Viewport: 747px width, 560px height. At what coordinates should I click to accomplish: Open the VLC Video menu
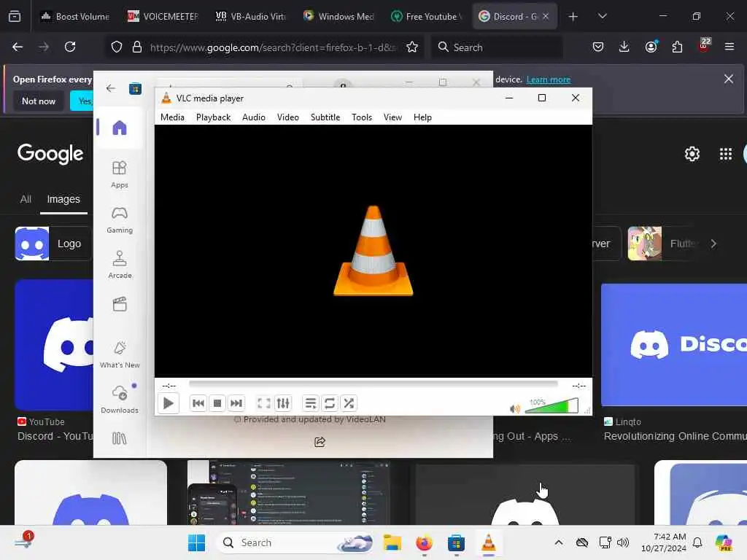(287, 117)
